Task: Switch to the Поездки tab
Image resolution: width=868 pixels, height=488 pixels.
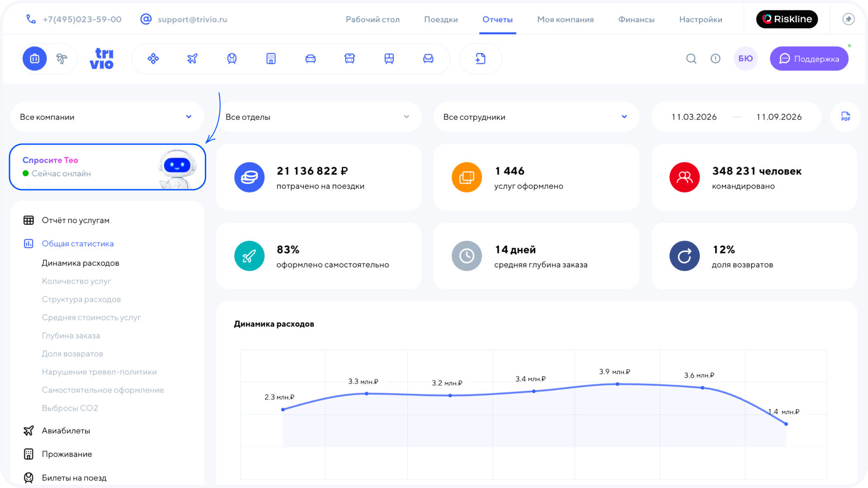Action: [441, 19]
